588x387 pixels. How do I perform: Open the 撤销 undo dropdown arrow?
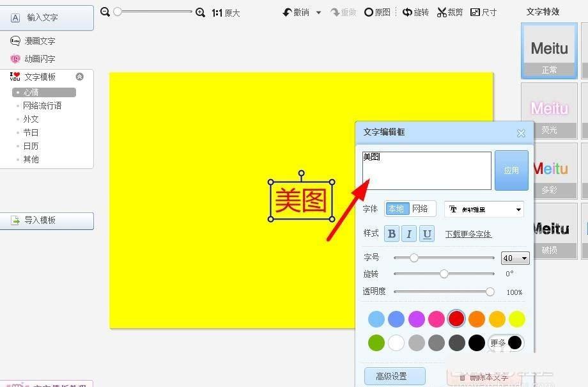[x=317, y=12]
